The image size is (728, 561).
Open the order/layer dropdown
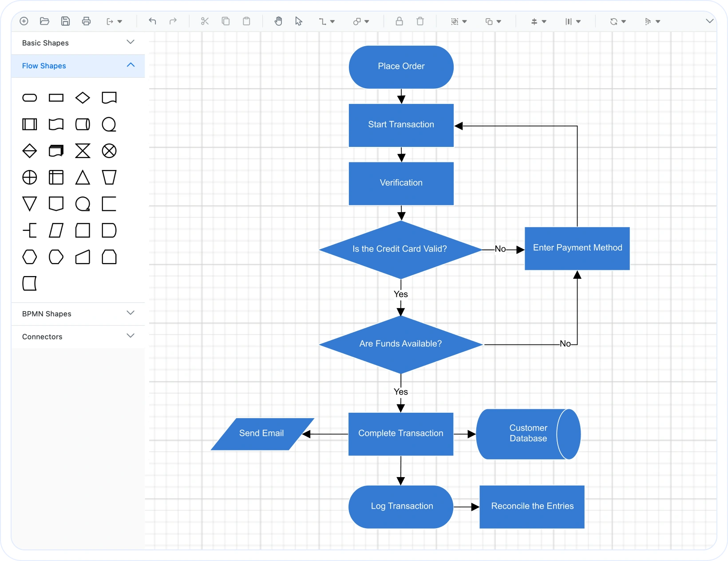493,21
